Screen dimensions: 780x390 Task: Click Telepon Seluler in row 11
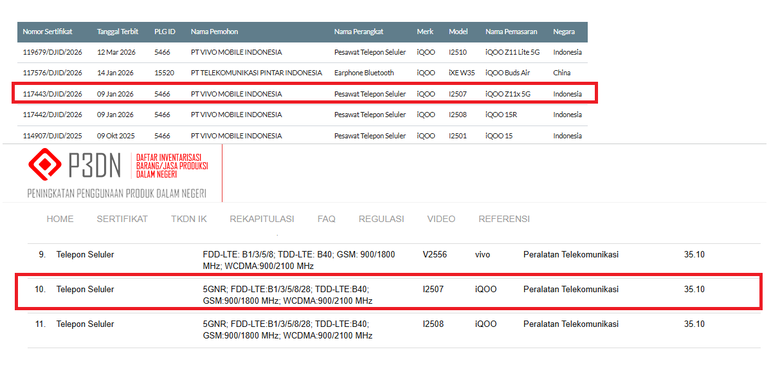(x=85, y=324)
